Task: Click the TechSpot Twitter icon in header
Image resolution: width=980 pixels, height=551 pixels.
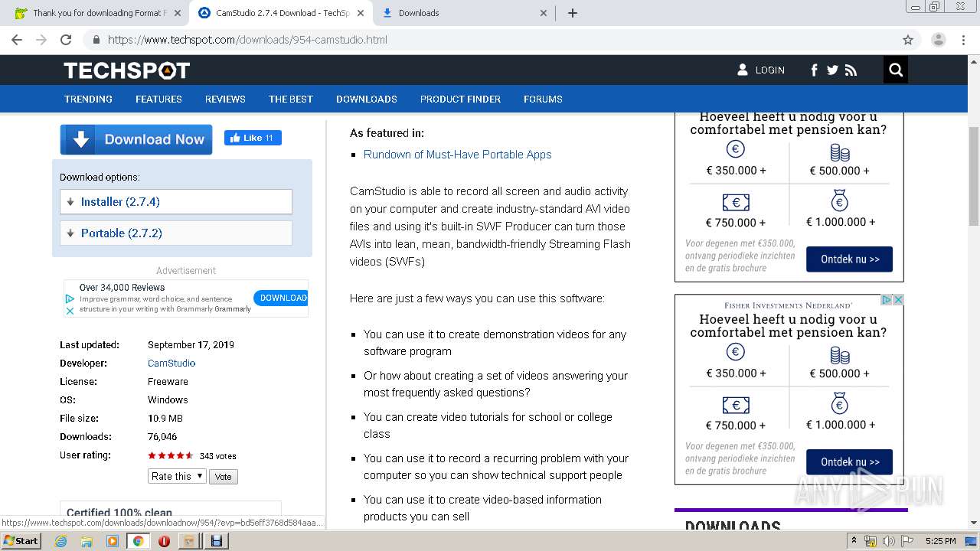Action: click(x=832, y=70)
